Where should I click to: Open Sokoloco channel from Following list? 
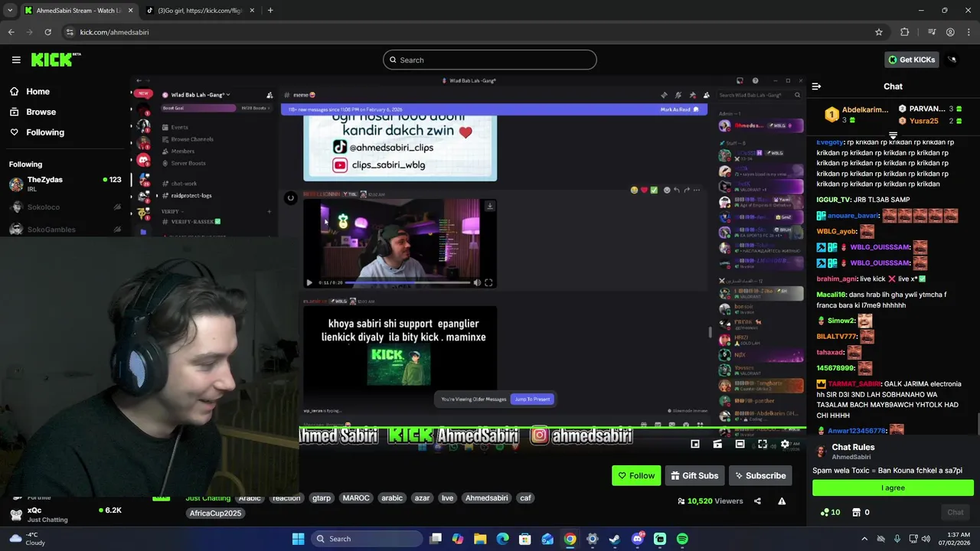pos(64,207)
